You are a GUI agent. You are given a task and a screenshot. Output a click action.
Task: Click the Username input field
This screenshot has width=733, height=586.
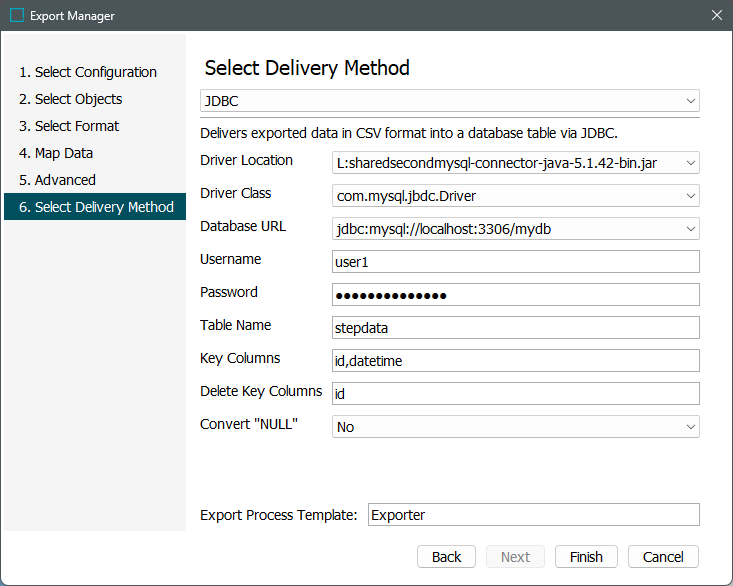coord(515,262)
